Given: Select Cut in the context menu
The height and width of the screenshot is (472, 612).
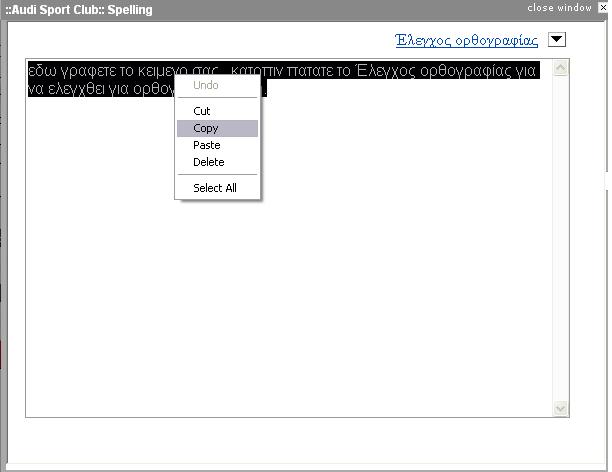Looking at the screenshot, I should [x=202, y=111].
